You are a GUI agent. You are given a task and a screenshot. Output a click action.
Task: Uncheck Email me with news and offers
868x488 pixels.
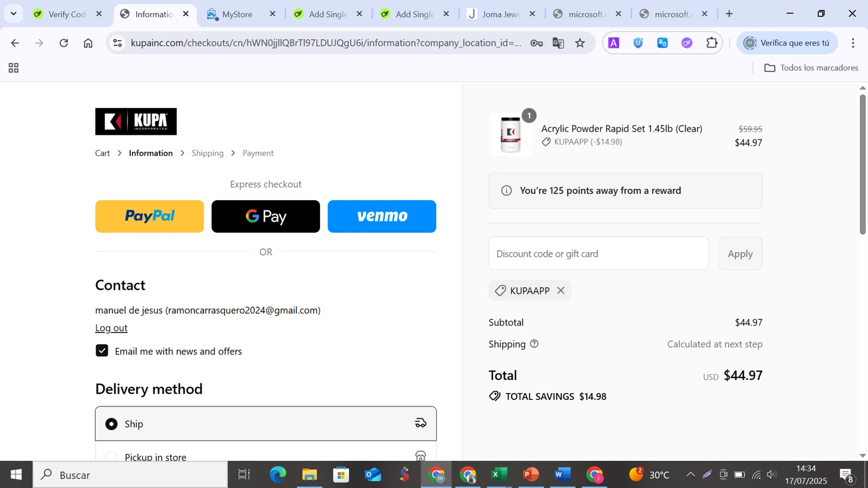(102, 351)
